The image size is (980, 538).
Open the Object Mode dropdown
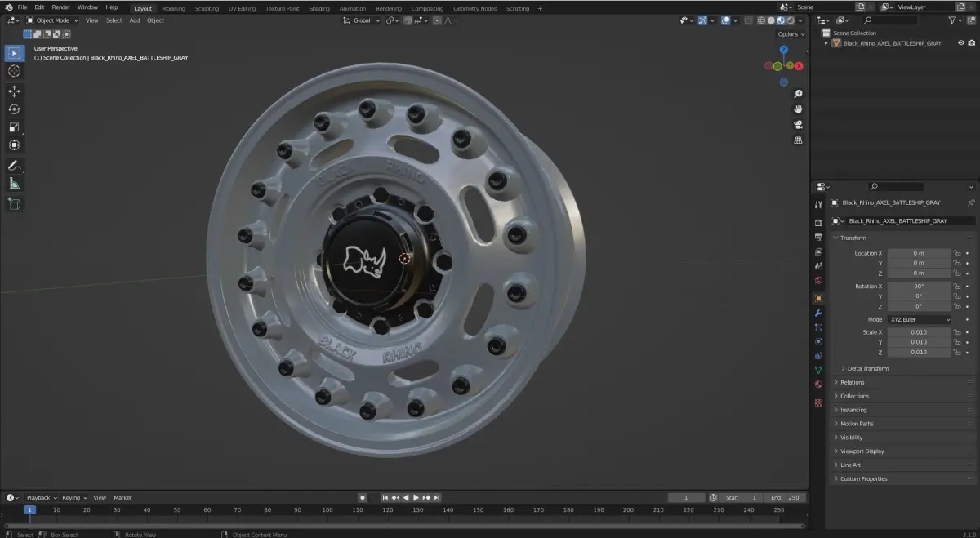click(53, 20)
